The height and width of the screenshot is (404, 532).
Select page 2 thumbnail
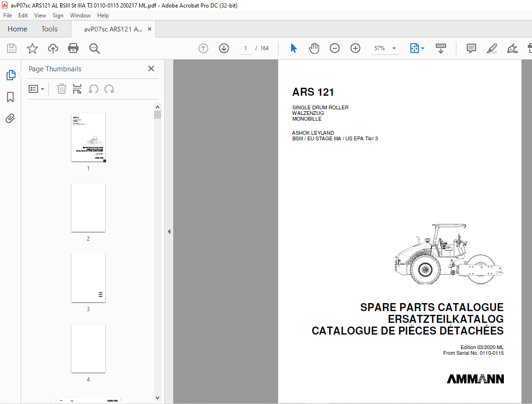[x=88, y=208]
